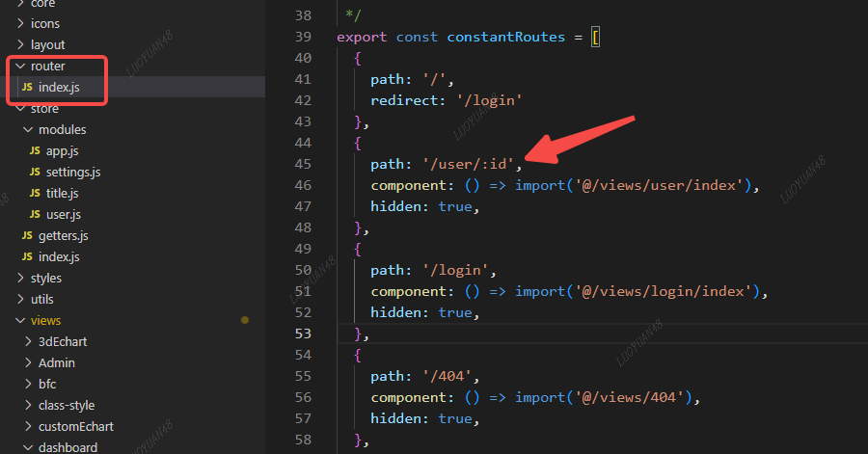Click line number 53 in gutter
868x454 pixels.
303,334
